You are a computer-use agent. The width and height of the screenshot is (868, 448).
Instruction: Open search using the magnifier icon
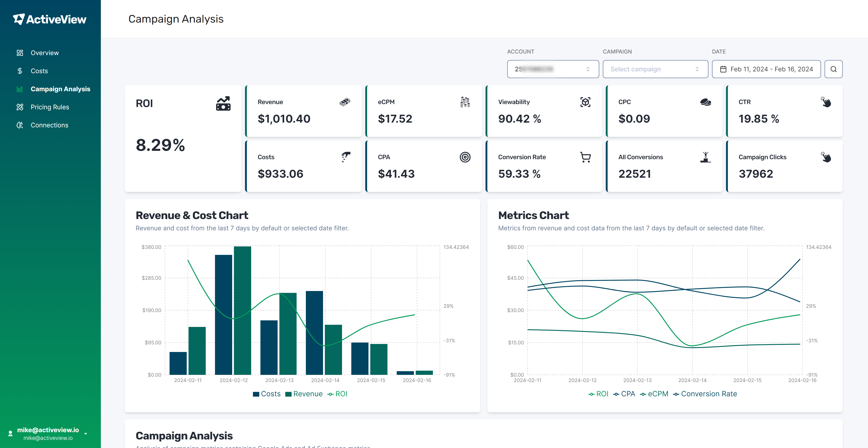click(x=833, y=69)
